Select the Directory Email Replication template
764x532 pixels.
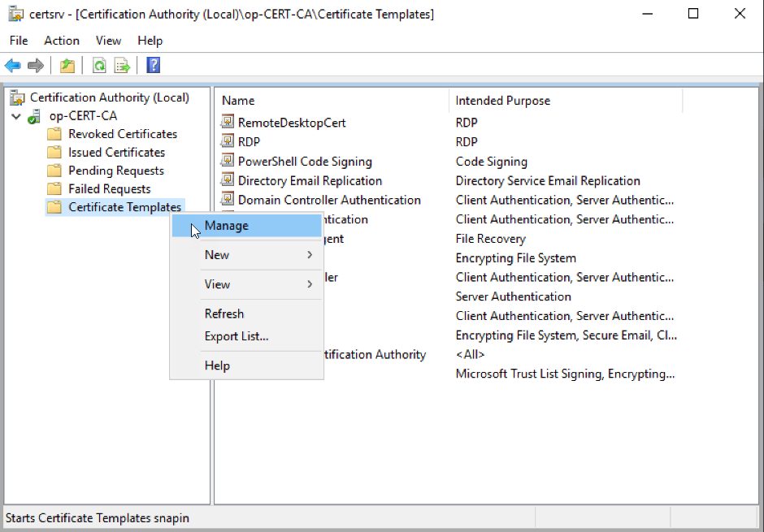click(x=310, y=180)
